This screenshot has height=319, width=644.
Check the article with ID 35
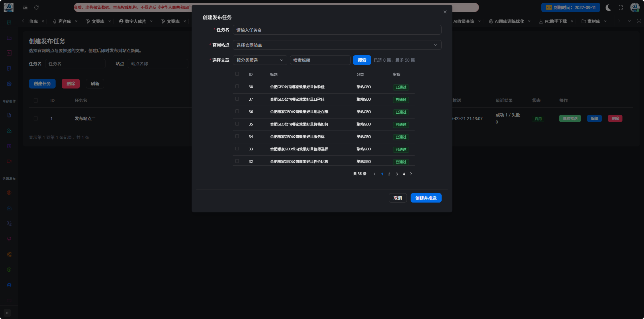pos(237,124)
